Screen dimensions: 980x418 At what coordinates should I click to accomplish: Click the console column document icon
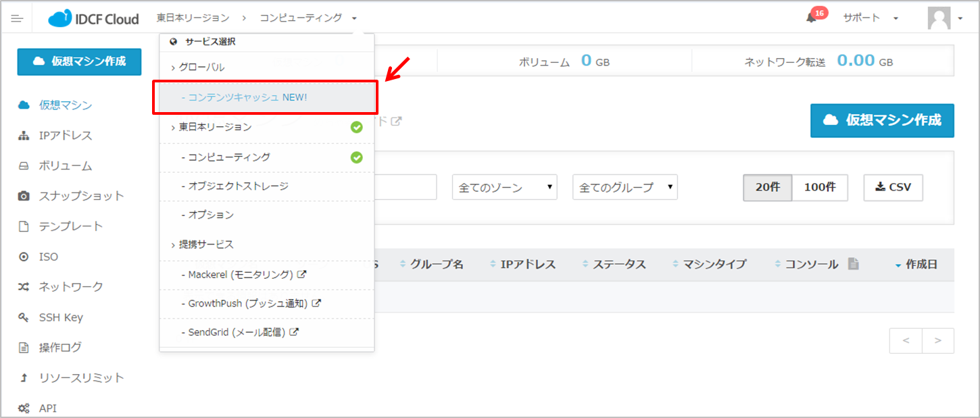click(x=853, y=264)
